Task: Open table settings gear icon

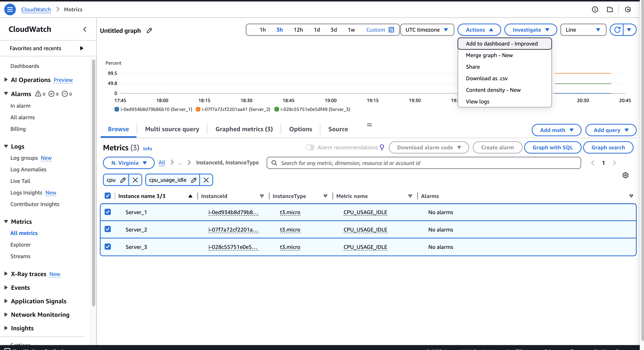Action: [625, 175]
